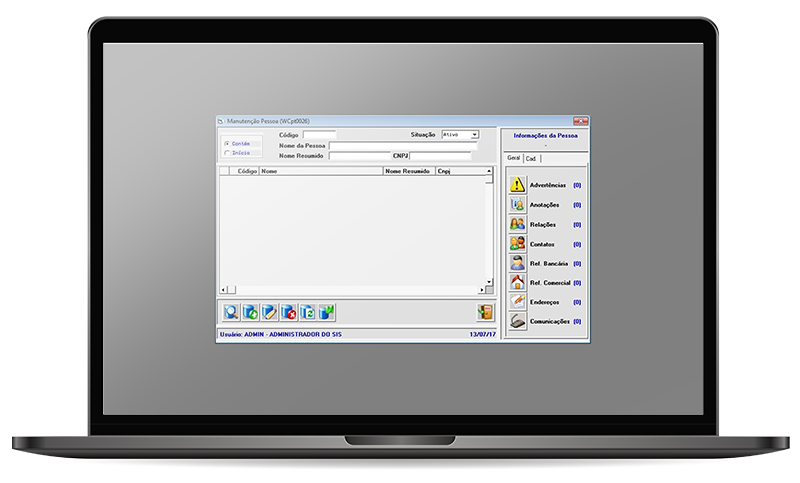This screenshot has width=800, height=483.
Task: Click the grid scroll left arrow
Action: [223, 290]
